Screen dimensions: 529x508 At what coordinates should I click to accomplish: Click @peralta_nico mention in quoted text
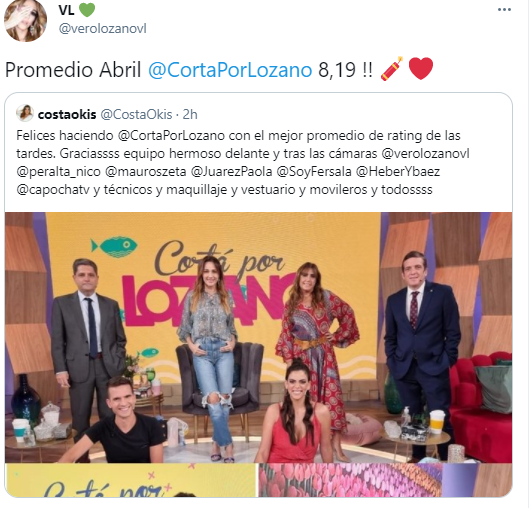point(58,172)
